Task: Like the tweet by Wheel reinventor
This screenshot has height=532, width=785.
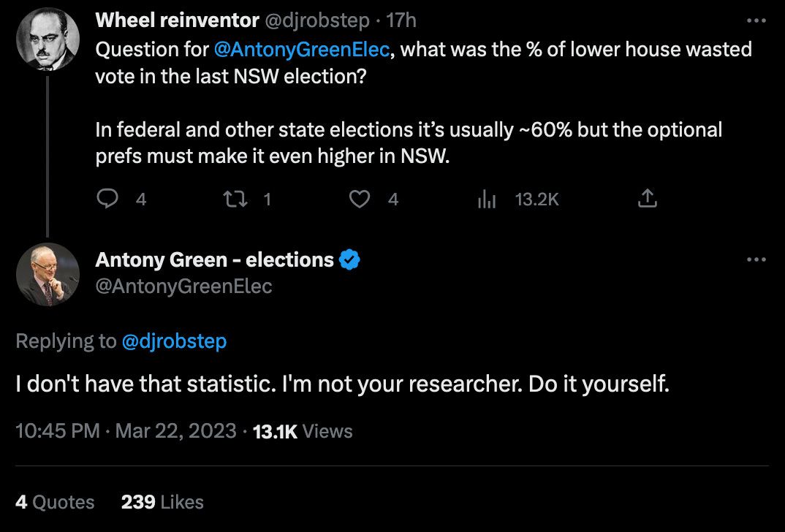Action: click(360, 198)
